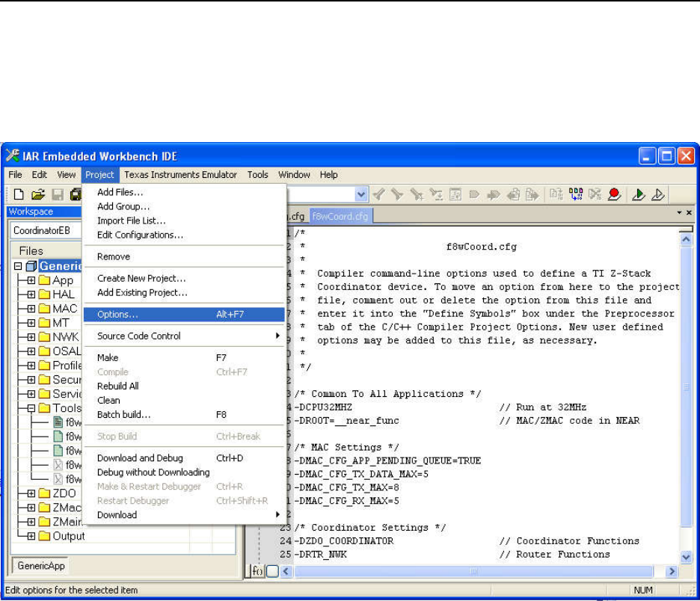Click the Compile icon in toolbar
Image resolution: width=700 pixels, height=601 pixels.
[555, 194]
